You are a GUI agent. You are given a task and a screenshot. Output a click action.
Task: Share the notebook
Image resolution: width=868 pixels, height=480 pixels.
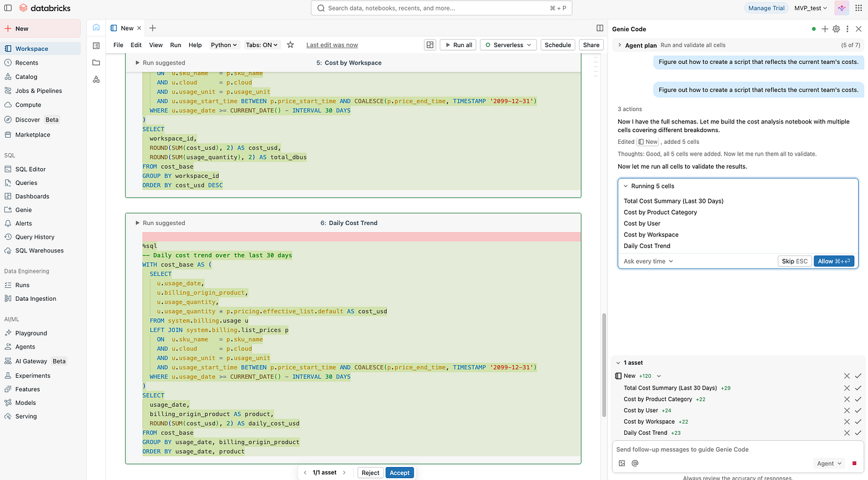(x=591, y=45)
